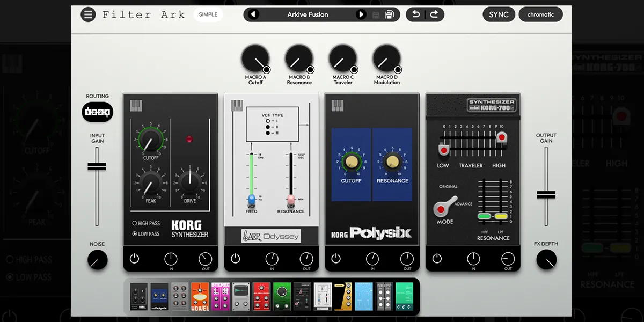Image resolution: width=644 pixels, height=322 pixels.
Task: Undo the last change
Action: pos(414,14)
